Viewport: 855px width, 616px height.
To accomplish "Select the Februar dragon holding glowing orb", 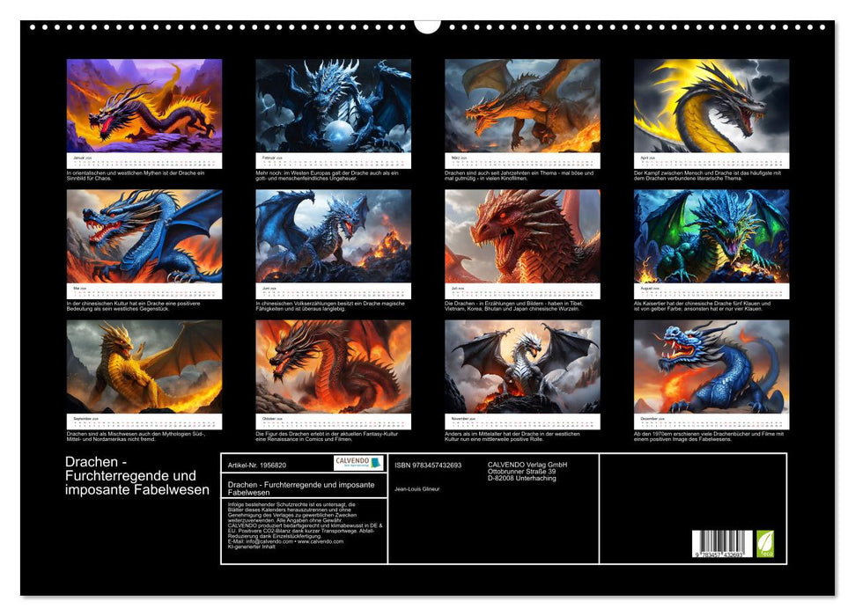I will (333, 106).
